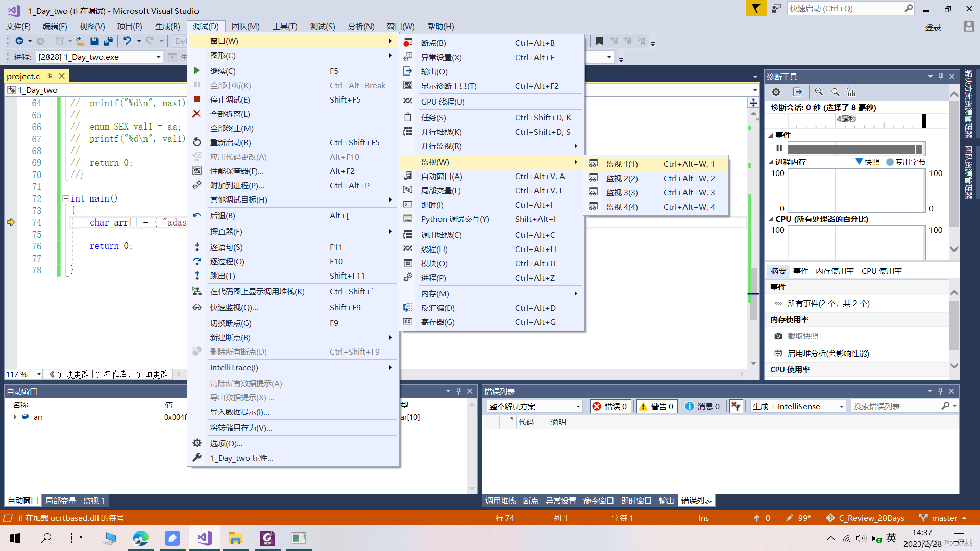This screenshot has height=551, width=980.
Task: Click the bookmark flag icon in the toolbar
Action: pos(599,41)
